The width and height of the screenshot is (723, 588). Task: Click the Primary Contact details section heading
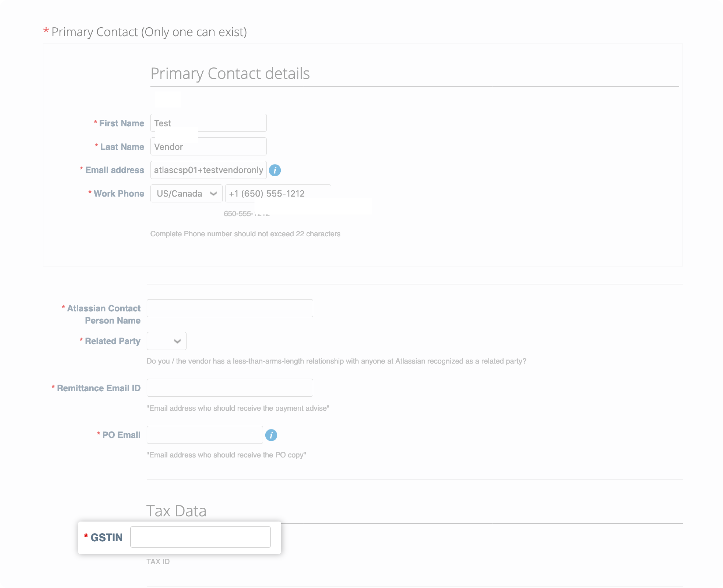tap(230, 73)
